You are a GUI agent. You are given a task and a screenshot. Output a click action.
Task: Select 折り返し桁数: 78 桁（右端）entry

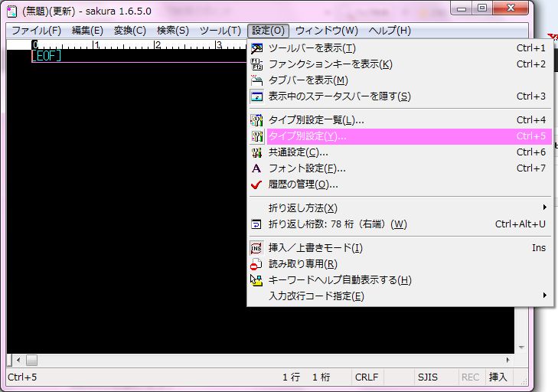tap(400, 224)
